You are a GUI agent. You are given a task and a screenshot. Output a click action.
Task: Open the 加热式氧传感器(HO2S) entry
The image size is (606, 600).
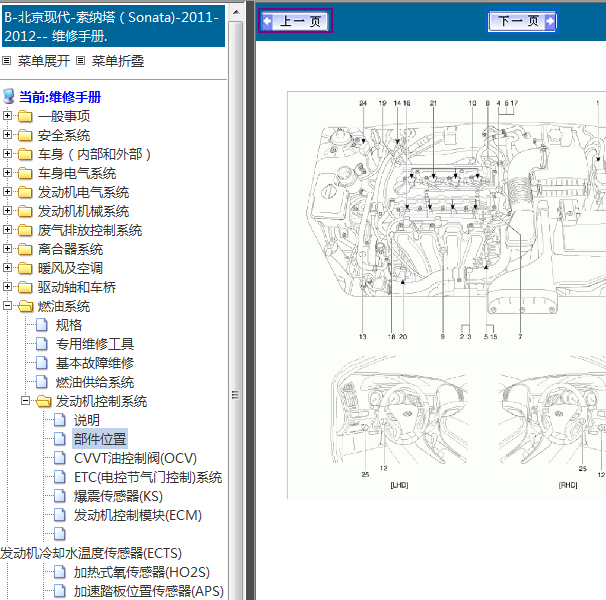(x=141, y=572)
